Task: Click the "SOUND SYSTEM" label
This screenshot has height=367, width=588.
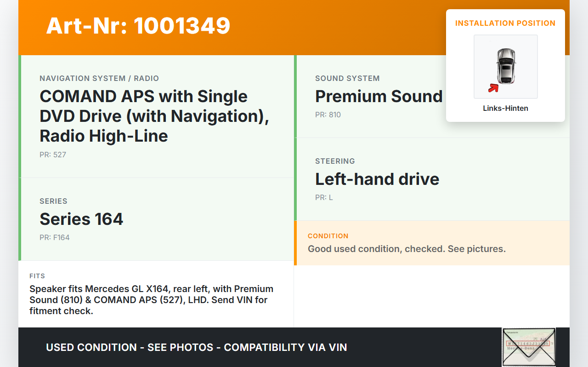Action: tap(347, 78)
